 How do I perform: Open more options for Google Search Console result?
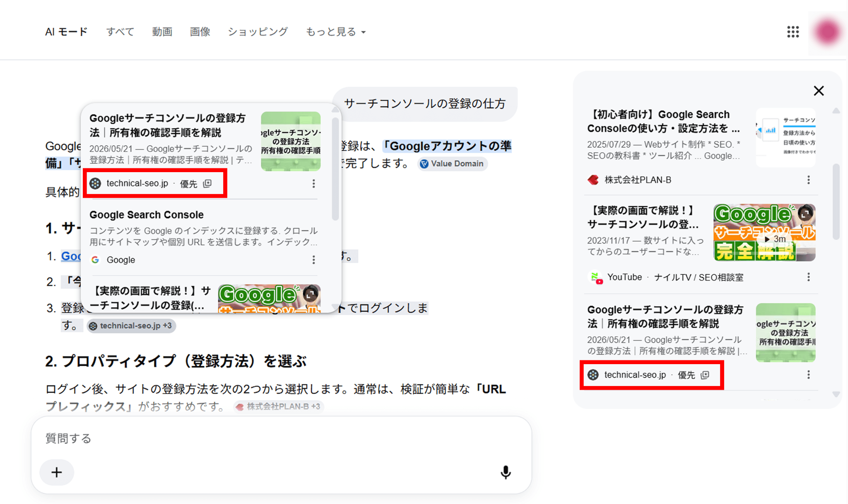[313, 259]
